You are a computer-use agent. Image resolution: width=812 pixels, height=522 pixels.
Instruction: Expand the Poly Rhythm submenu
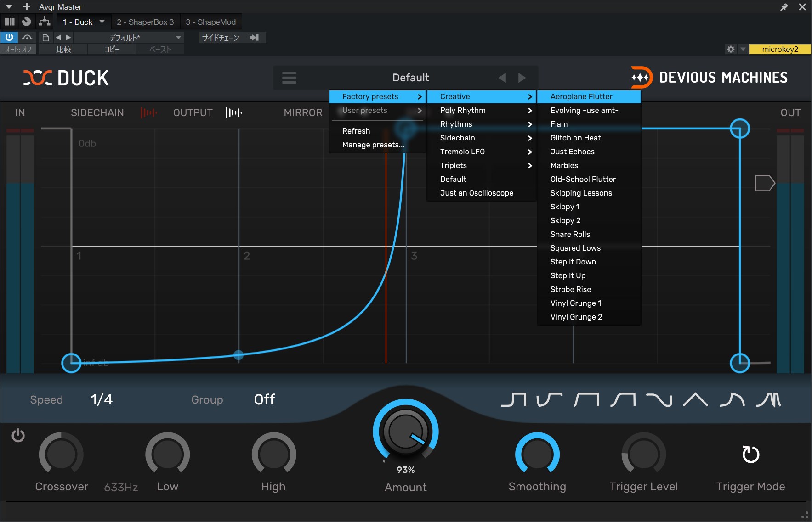pos(482,110)
